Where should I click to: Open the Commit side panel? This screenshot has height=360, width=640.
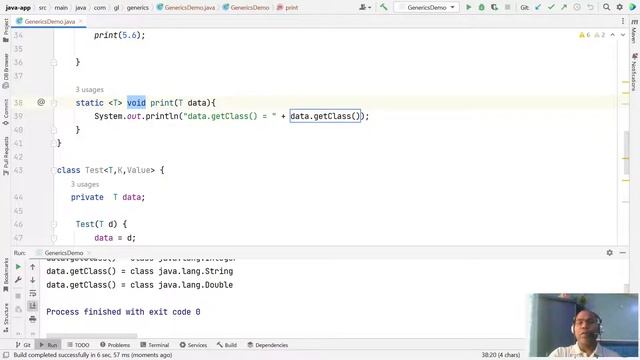[x=6, y=112]
